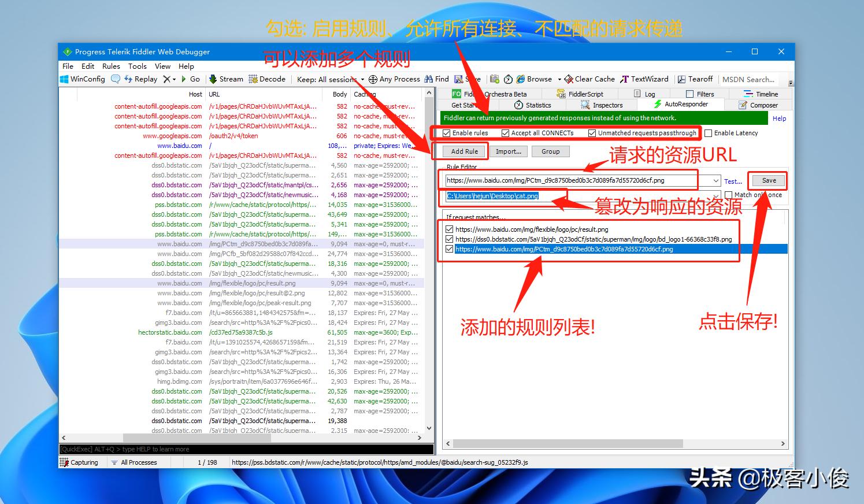This screenshot has width=864, height=504.
Task: Click the session list vertical scrollbar
Action: [429, 260]
